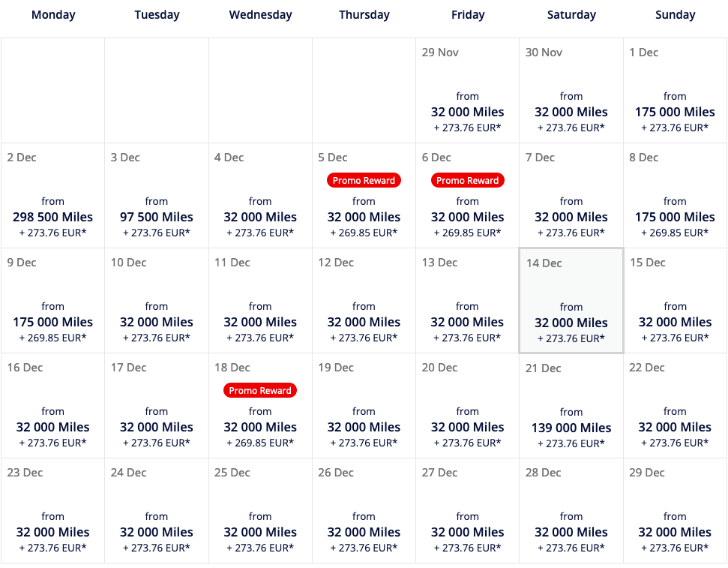Choose 3 Dec with 97 500 Miles
Viewport: 728px width, 568px height.
coord(157,196)
